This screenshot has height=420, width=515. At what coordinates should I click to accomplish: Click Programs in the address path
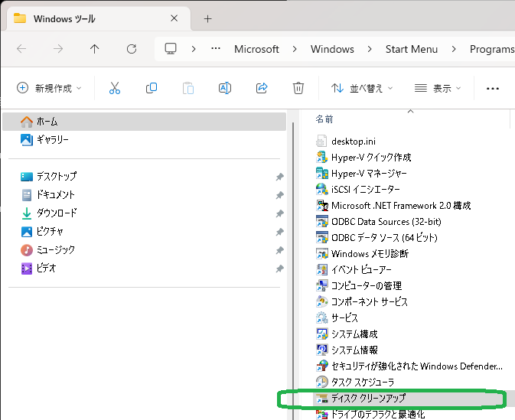click(492, 49)
